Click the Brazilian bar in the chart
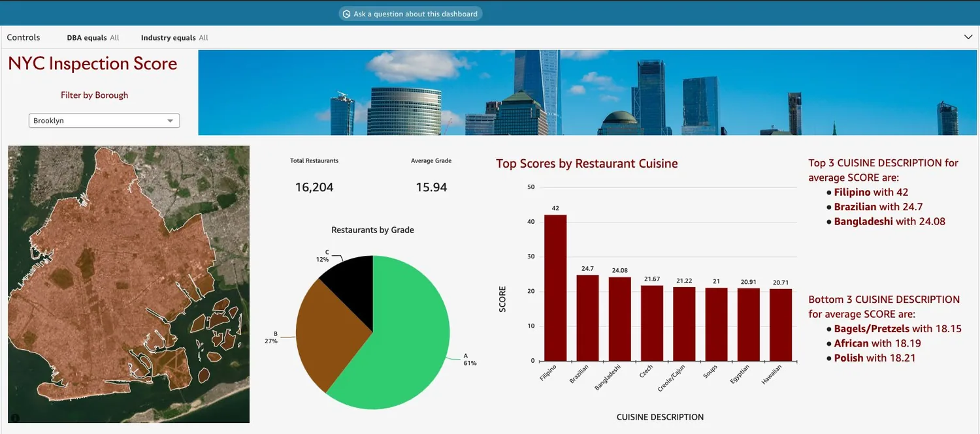980x434 pixels. [x=587, y=318]
